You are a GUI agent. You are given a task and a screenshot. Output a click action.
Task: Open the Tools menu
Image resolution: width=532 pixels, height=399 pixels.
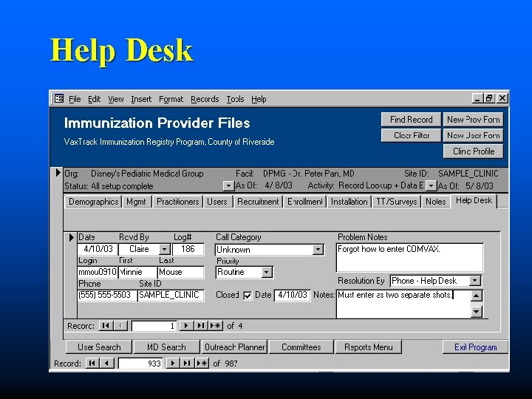235,99
